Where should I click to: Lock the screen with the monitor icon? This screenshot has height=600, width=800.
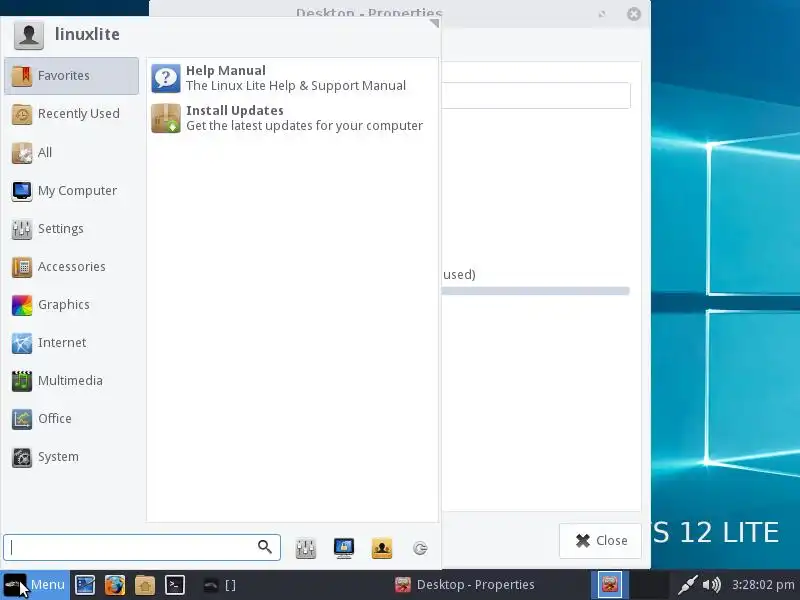344,548
